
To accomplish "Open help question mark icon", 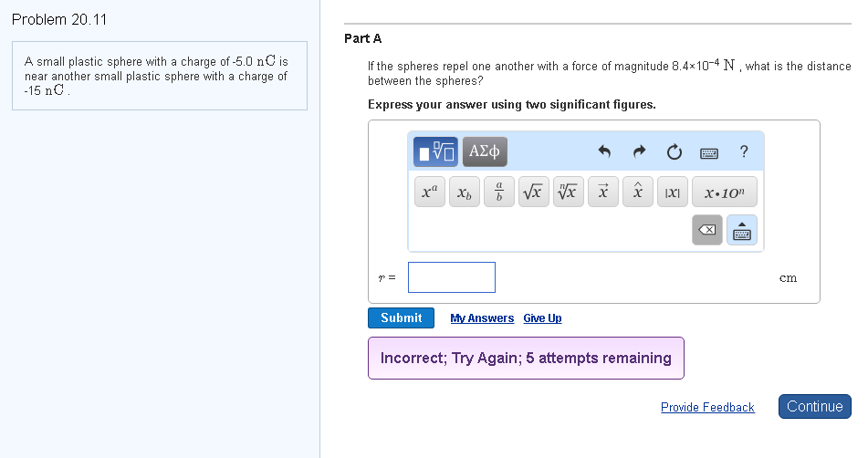I will 744,151.
